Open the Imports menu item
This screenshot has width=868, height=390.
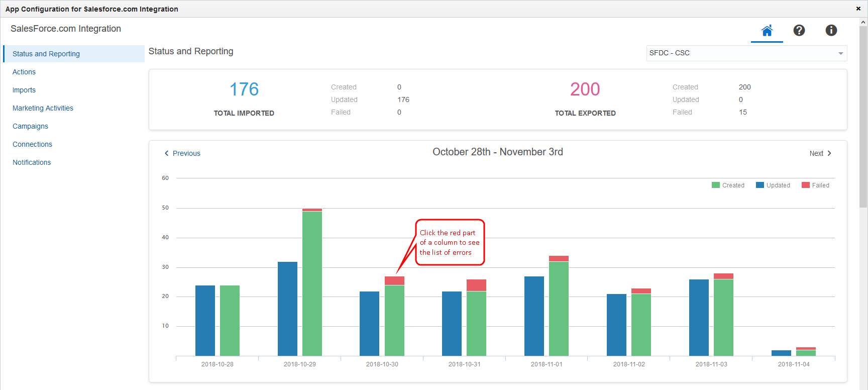(24, 90)
